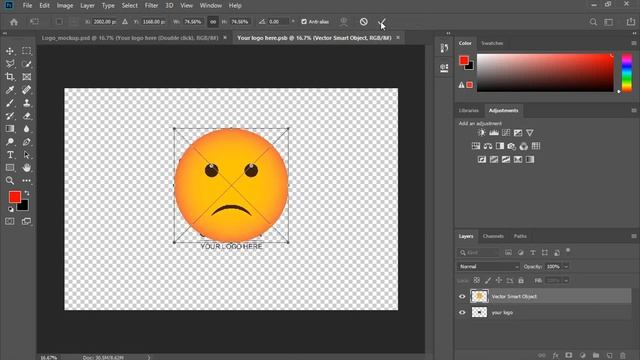Cancel the transform
Screen dimensions: 640x360
coord(363,22)
